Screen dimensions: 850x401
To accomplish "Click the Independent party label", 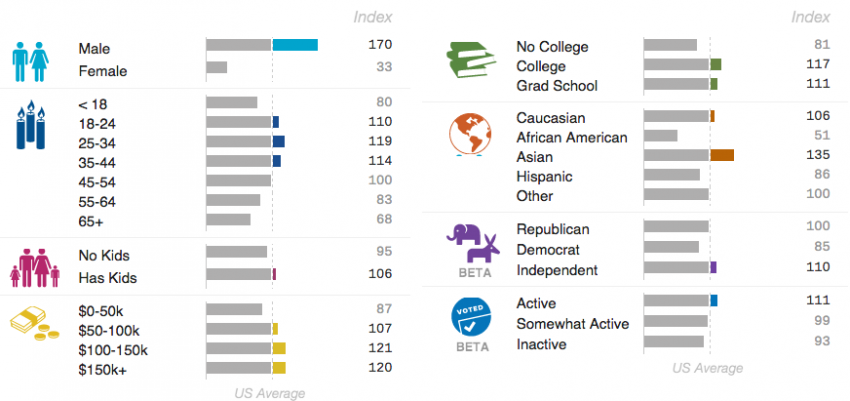I will [x=557, y=270].
